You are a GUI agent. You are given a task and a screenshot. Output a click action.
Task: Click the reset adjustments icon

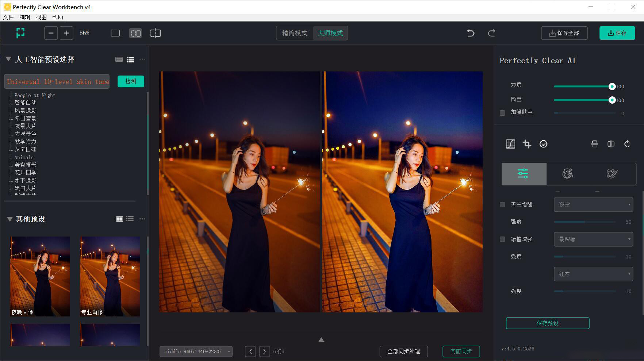click(627, 144)
